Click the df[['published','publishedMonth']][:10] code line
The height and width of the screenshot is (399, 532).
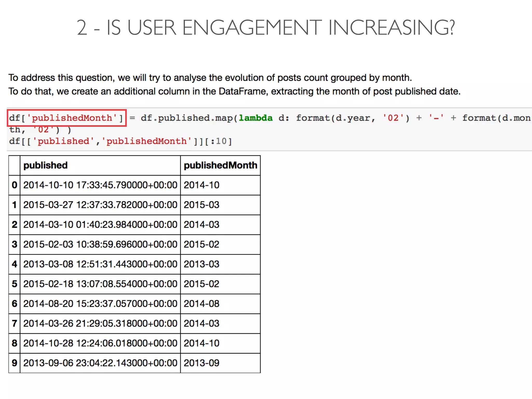click(x=121, y=141)
